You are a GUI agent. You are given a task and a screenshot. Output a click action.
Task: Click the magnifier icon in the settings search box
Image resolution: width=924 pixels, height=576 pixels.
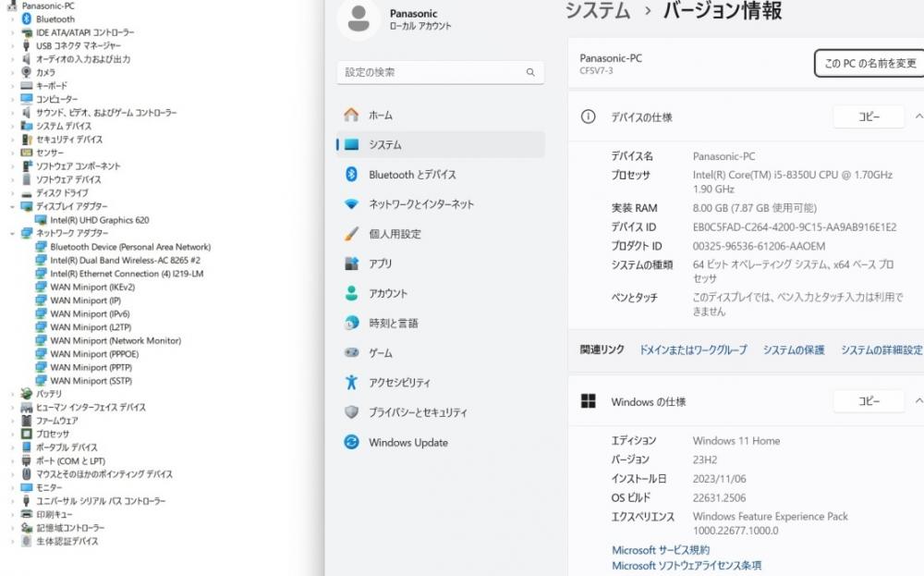click(530, 72)
